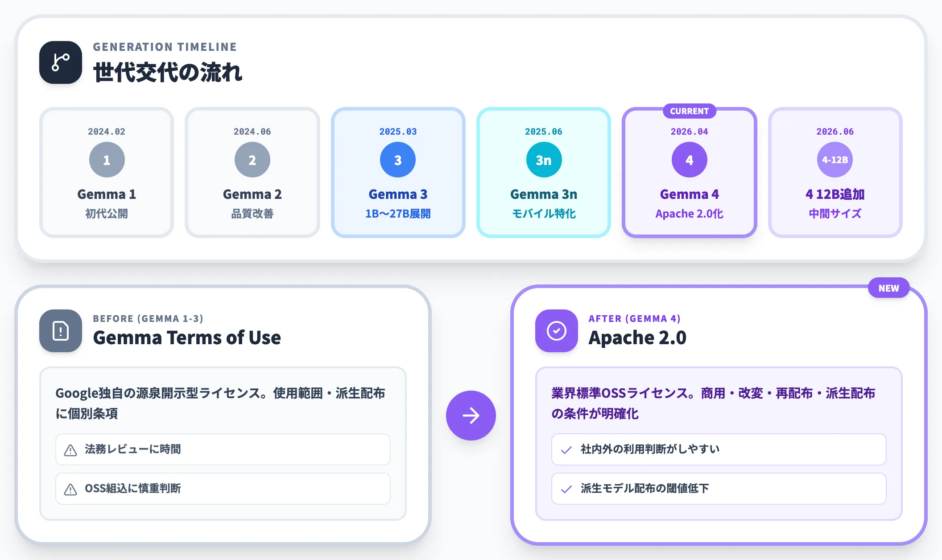Click the Gemma Terms of Use title
This screenshot has height=560, width=942.
tap(187, 338)
